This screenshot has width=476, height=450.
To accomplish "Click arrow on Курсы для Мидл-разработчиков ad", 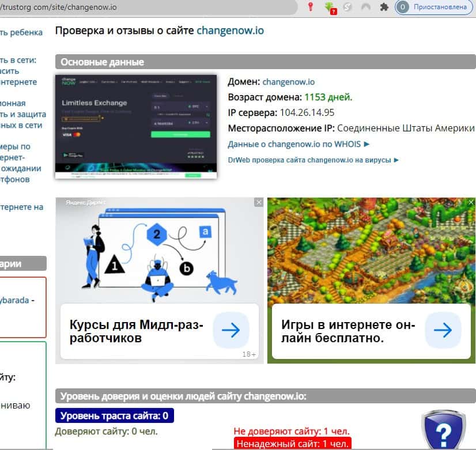I will 231,330.
